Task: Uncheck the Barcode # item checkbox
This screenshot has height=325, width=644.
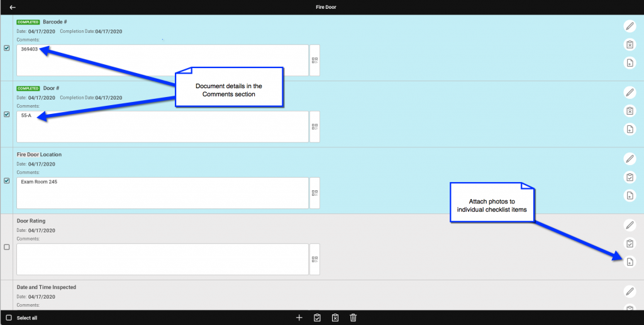Action: (7, 48)
